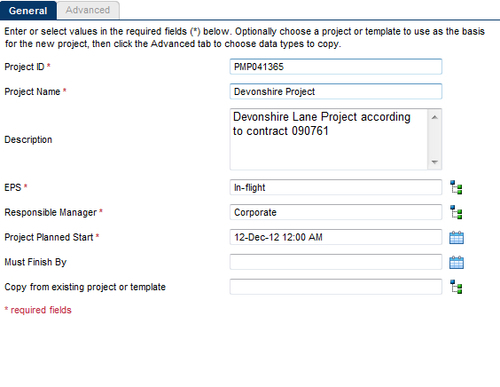This screenshot has width=500, height=387.
Task: Click the description scrollbar up arrow
Action: [x=435, y=117]
